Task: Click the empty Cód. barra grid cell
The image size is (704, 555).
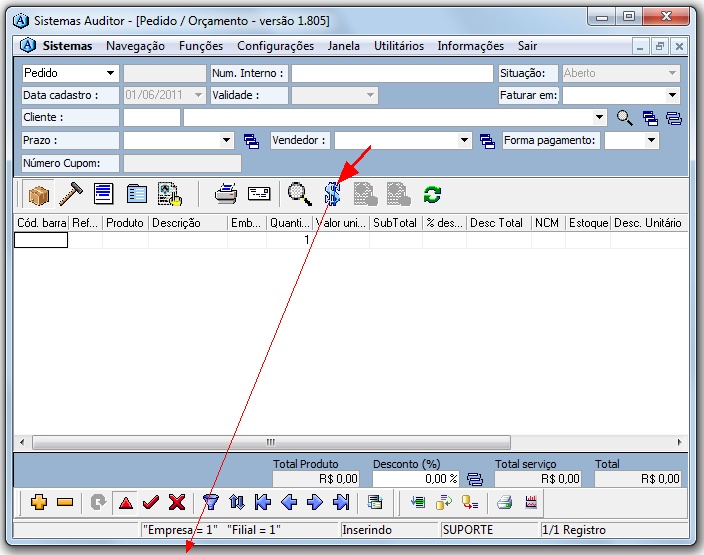Action: coord(41,240)
